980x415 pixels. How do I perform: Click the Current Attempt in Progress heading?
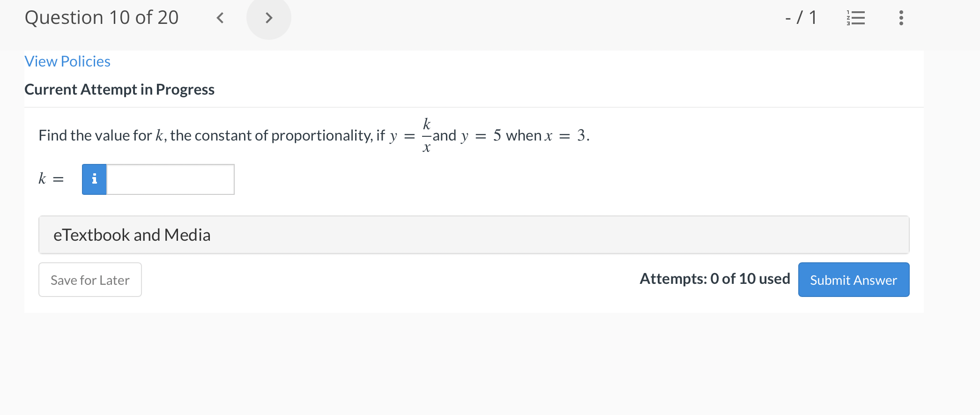(x=119, y=89)
